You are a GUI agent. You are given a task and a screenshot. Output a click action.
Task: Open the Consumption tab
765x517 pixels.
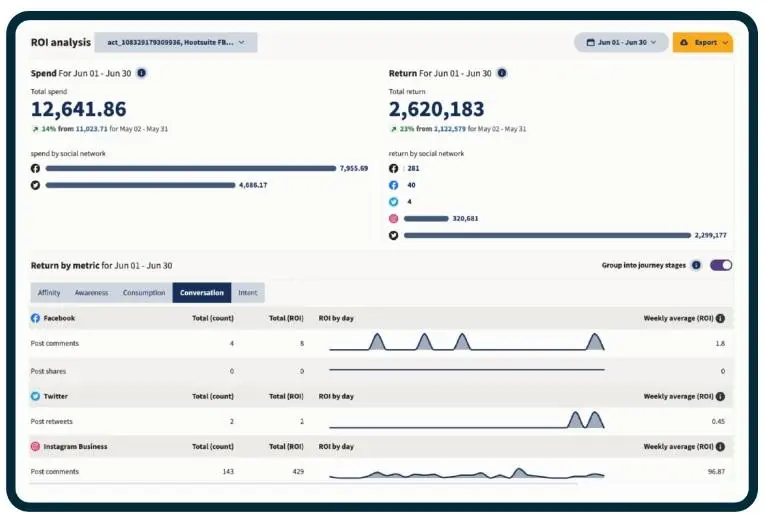coord(144,293)
